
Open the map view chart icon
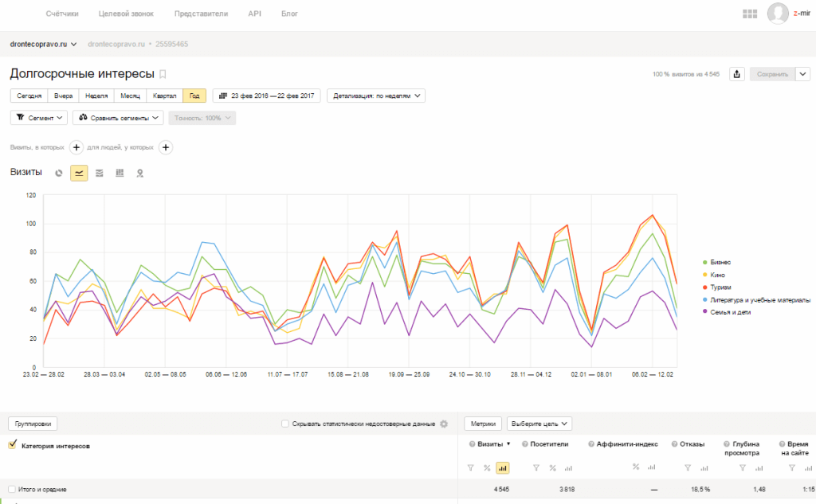click(x=139, y=173)
